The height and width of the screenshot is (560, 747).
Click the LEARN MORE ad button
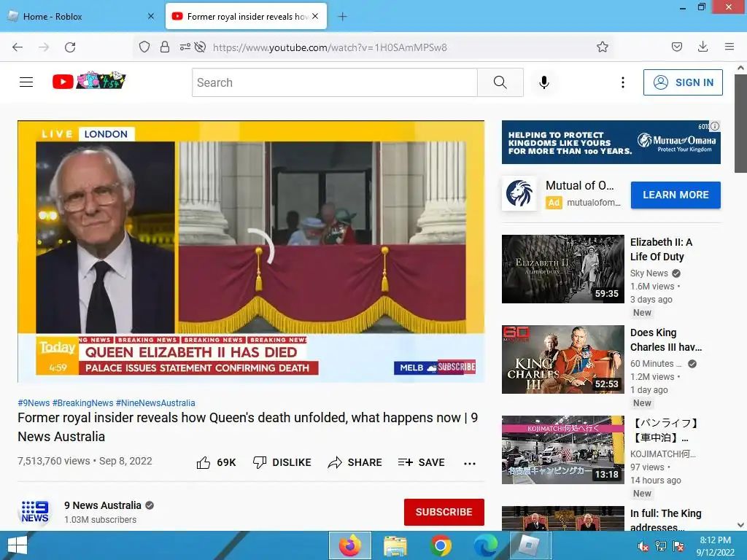point(676,195)
